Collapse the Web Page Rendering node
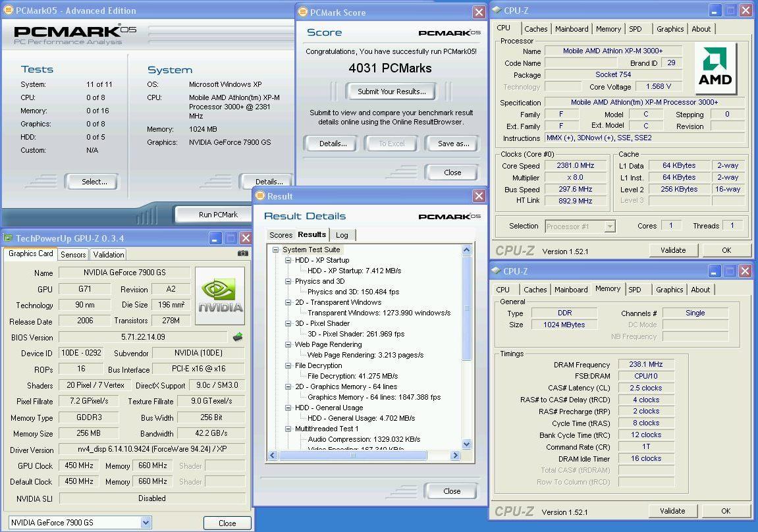Screen dimensions: 758x532 (x=288, y=344)
